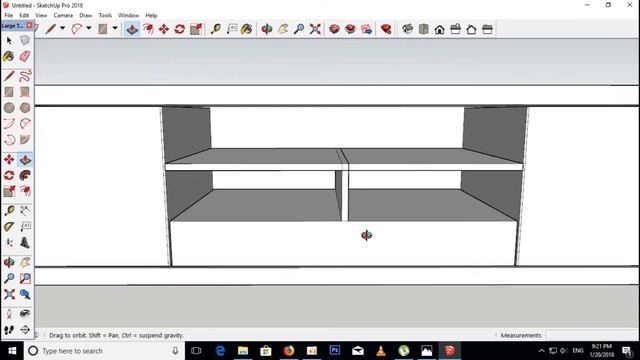Select the Arc tool in Large Tool Set
Viewport: 640px width, 360px height.
9,124
